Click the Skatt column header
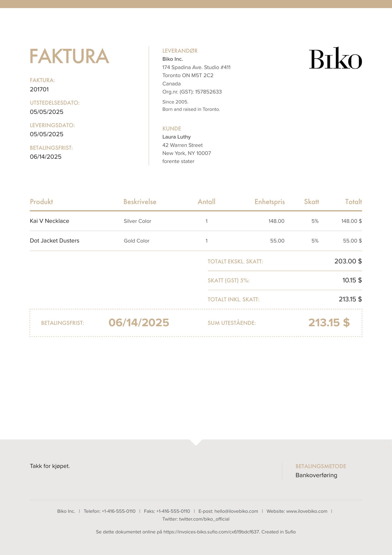This screenshot has height=555, width=392. 311,202
